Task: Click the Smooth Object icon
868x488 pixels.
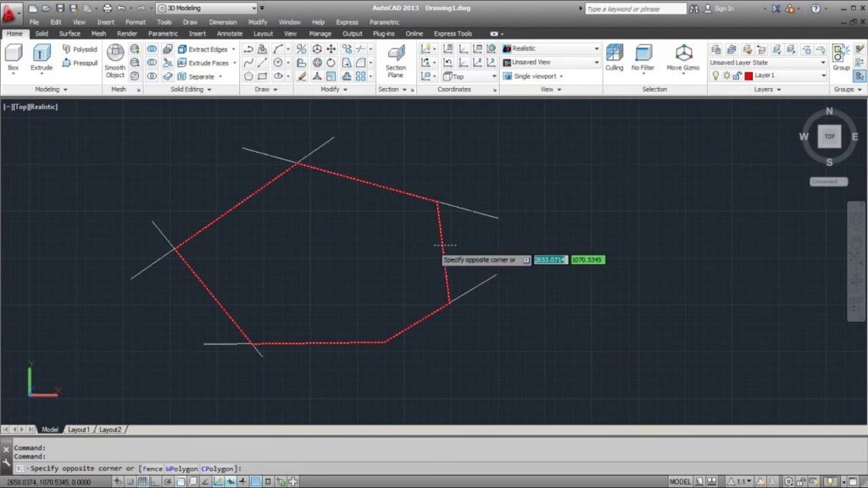Action: 114,59
